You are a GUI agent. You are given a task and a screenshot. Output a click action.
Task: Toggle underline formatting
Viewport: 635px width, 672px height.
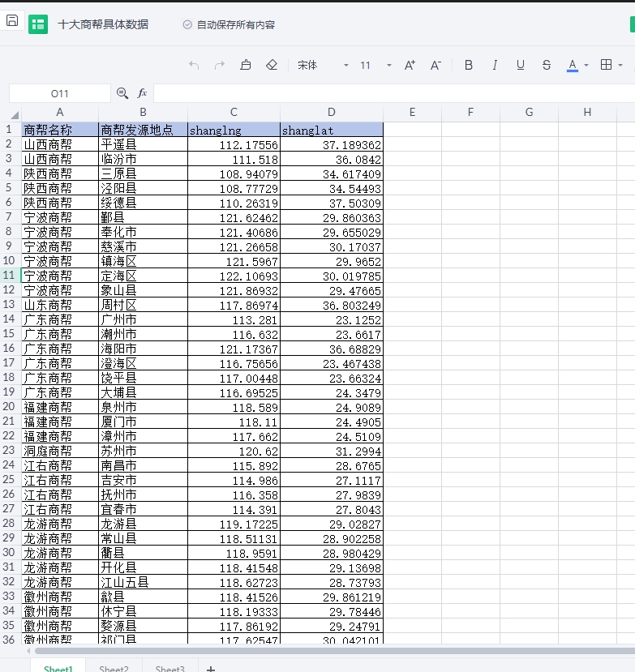click(521, 65)
